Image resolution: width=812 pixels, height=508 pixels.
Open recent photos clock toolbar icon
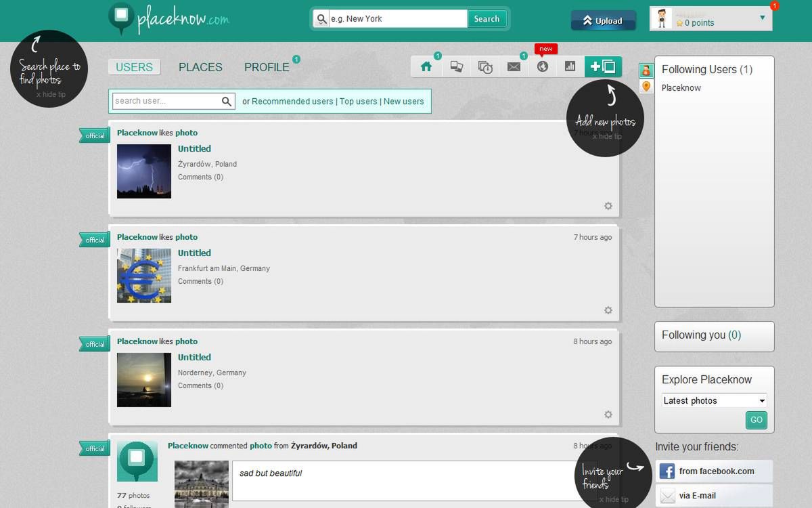(485, 66)
